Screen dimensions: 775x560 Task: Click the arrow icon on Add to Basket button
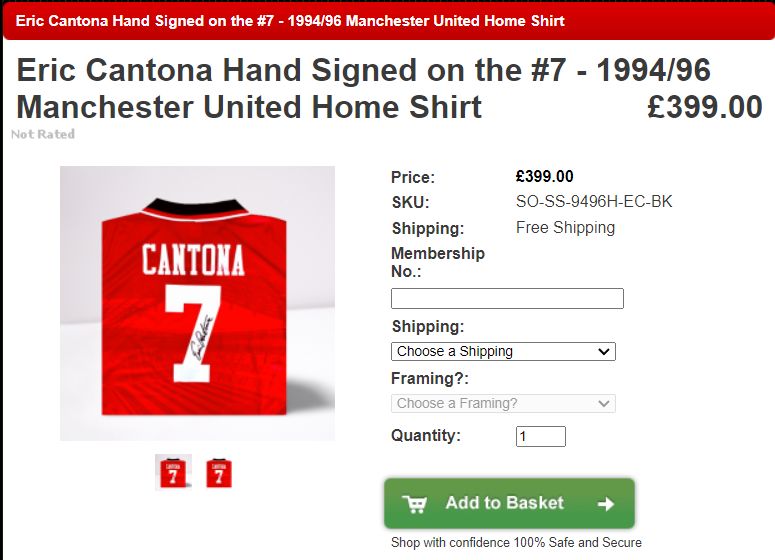[x=605, y=504]
